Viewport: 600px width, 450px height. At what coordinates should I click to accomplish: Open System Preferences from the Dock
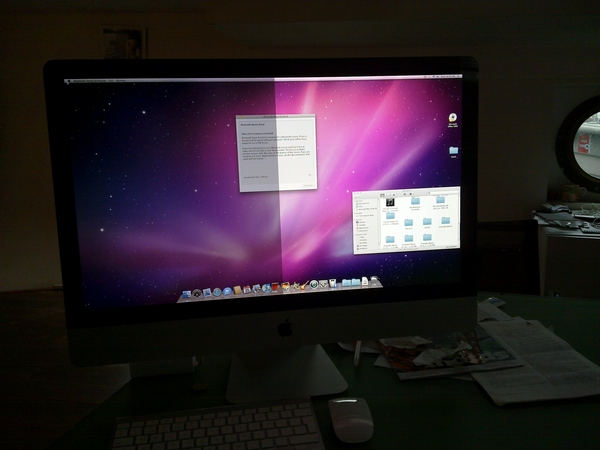[x=323, y=284]
